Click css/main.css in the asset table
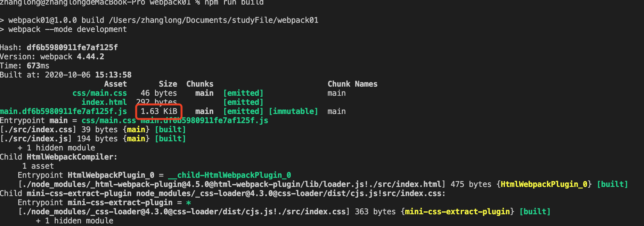The height and width of the screenshot is (226, 644). (100, 93)
